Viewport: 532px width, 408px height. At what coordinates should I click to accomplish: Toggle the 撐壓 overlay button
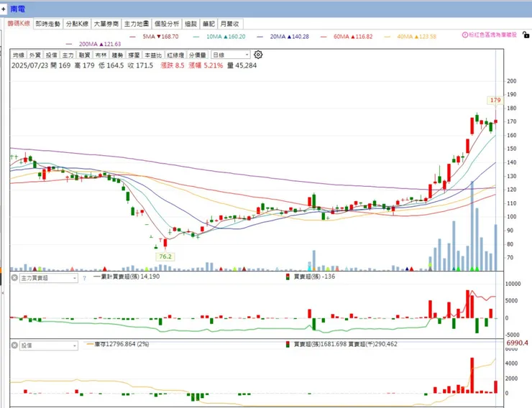click(134, 55)
